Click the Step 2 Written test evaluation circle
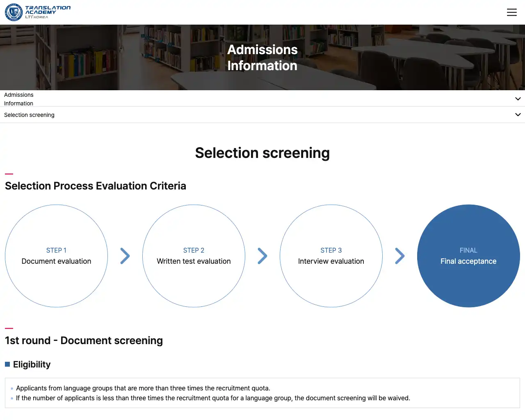Screen dimensions: 525x420 194,256
